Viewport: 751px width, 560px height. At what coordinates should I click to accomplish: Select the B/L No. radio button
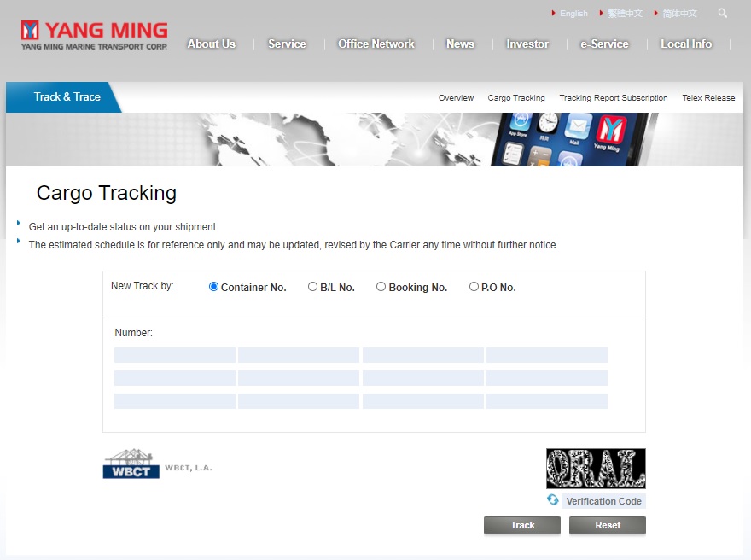(x=312, y=287)
